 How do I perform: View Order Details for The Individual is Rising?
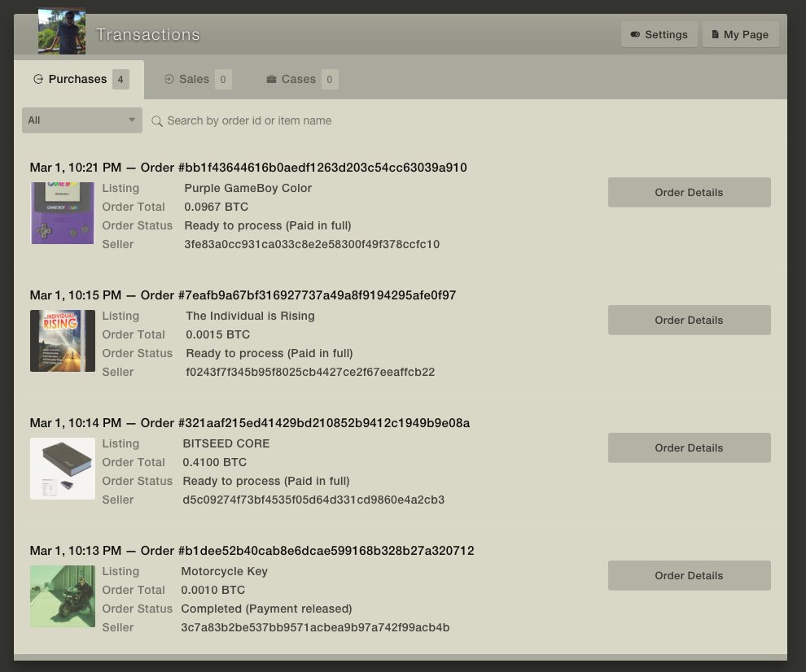click(x=689, y=321)
